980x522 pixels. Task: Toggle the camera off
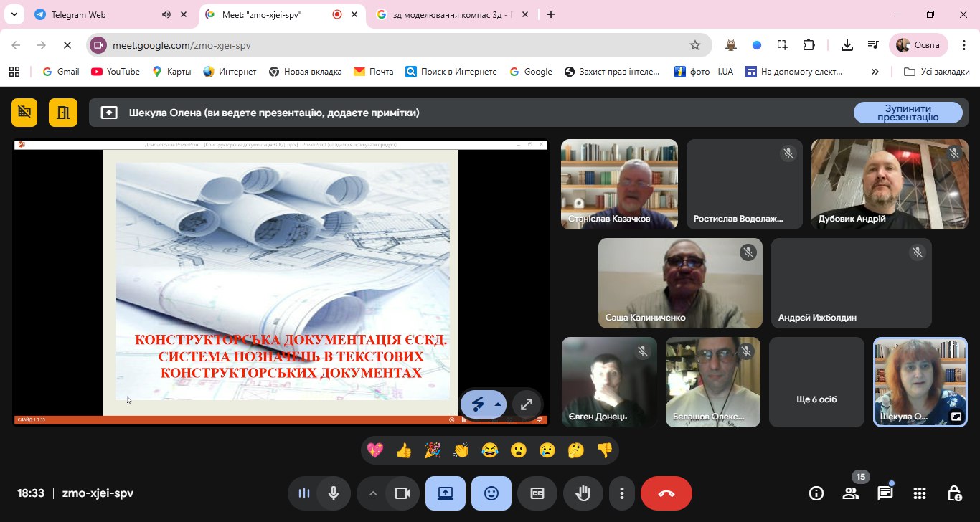[402, 493]
